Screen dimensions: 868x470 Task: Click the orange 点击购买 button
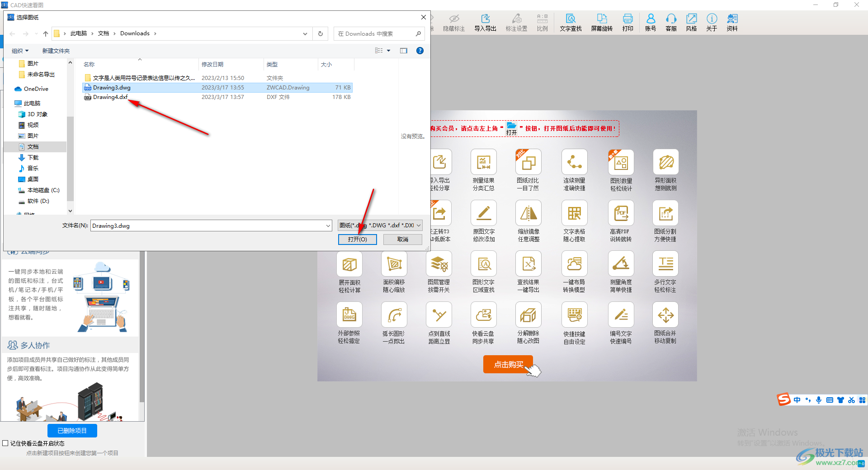point(508,364)
